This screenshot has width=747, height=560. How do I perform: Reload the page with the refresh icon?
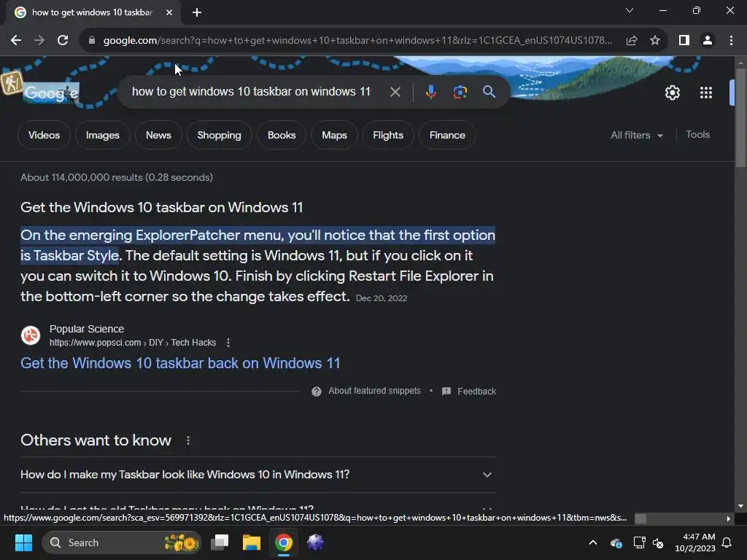(x=63, y=41)
